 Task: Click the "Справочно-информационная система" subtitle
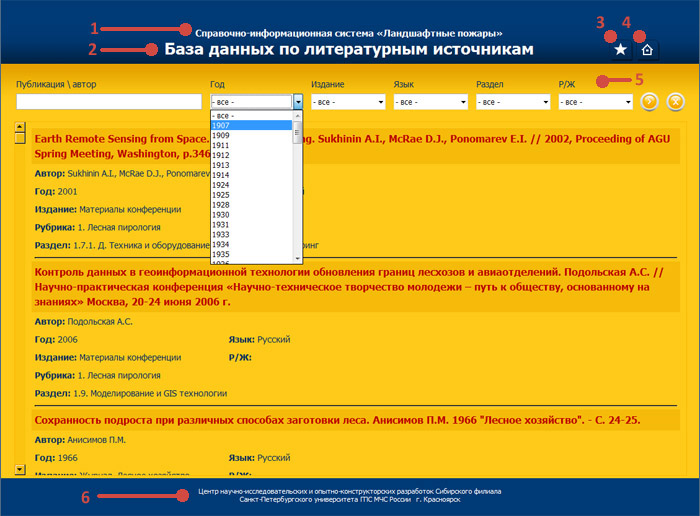349,33
